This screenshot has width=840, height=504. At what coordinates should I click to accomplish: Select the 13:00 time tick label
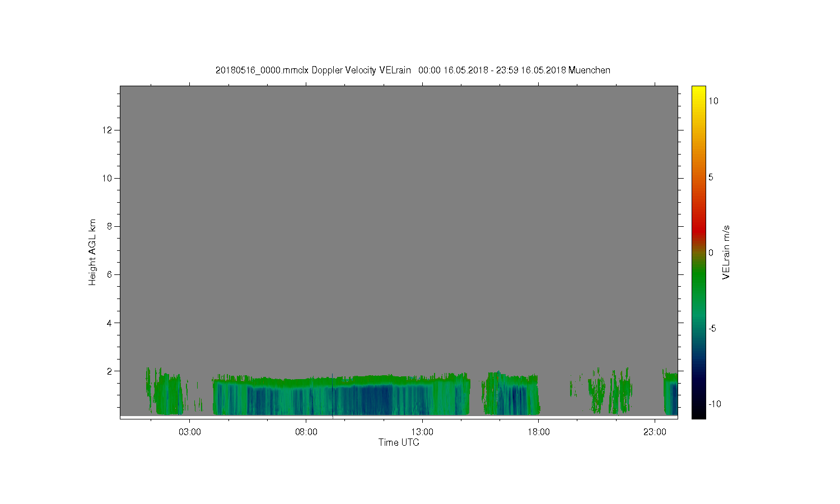click(422, 432)
